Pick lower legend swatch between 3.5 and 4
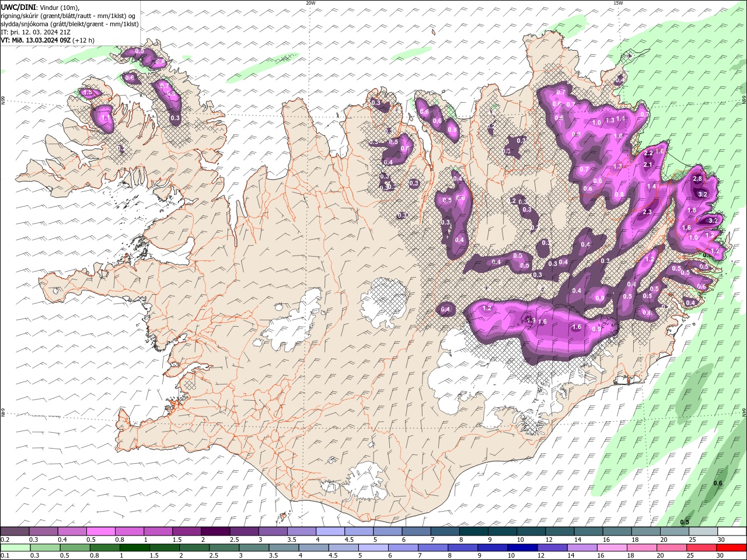This screenshot has height=560, width=747. pos(284,548)
